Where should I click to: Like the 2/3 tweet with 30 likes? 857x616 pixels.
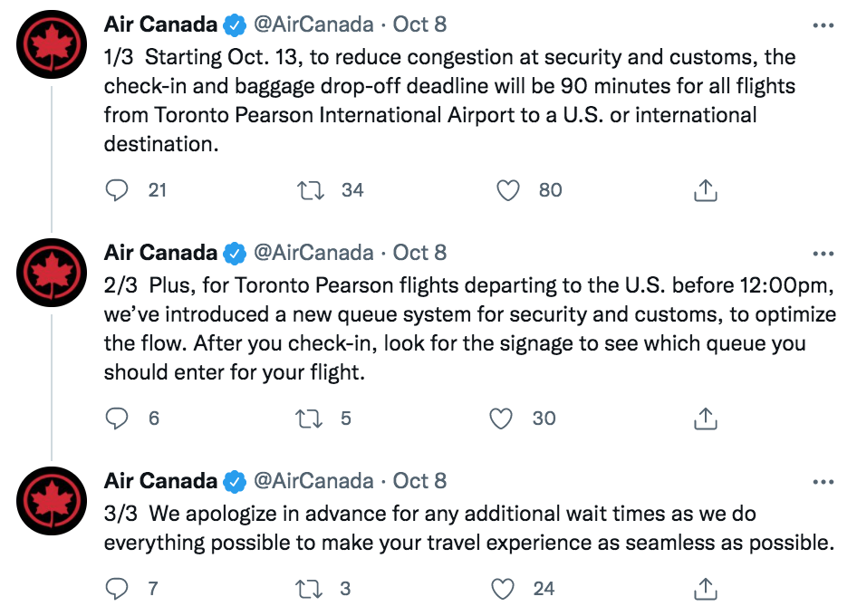coord(501,419)
